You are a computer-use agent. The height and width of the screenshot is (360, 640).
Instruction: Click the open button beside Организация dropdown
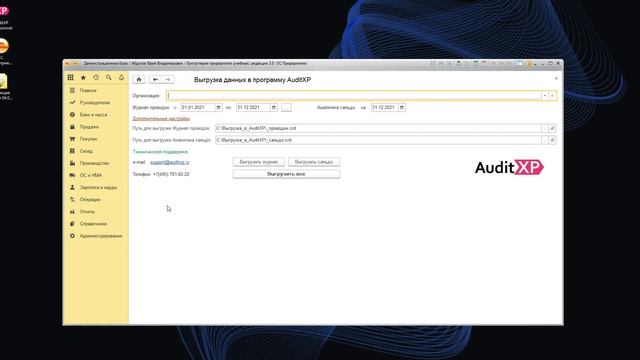point(552,96)
